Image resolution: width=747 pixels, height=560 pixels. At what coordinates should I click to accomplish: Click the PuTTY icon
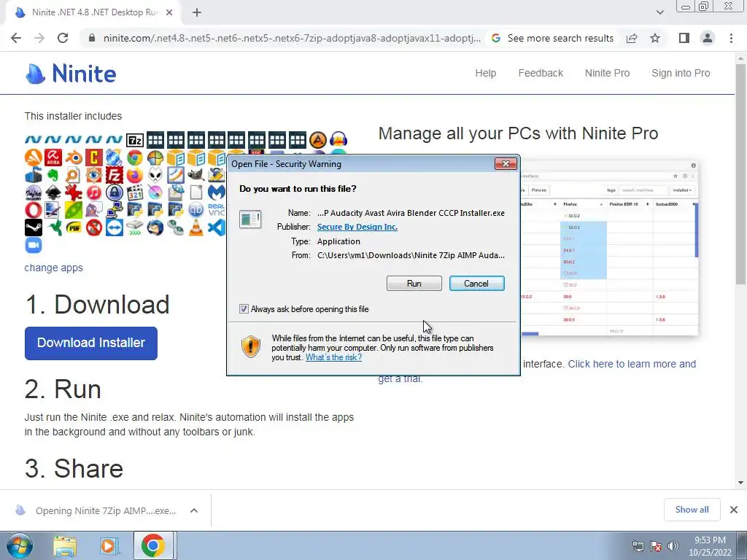click(115, 210)
